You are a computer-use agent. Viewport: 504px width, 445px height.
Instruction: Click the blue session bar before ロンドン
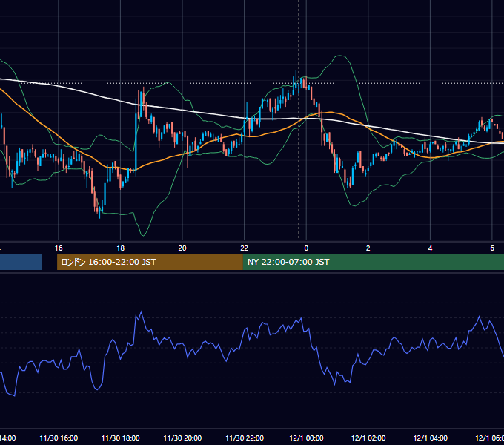(x=21, y=262)
